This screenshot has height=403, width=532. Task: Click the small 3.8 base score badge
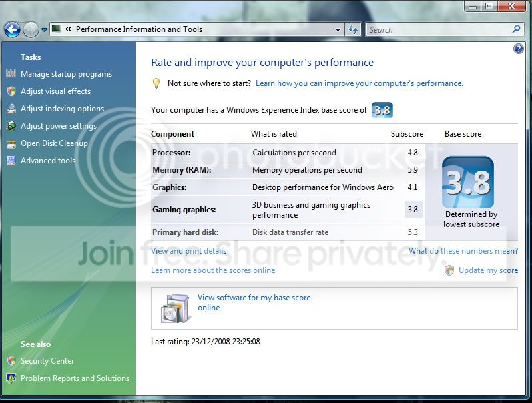pos(382,110)
